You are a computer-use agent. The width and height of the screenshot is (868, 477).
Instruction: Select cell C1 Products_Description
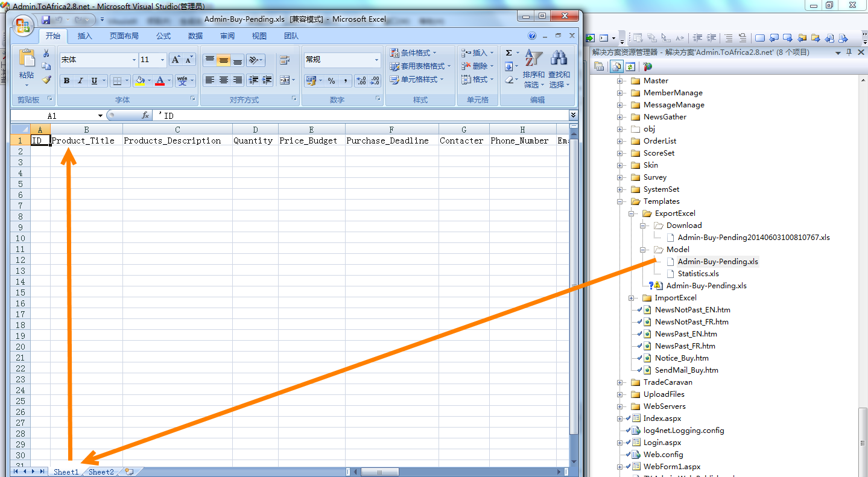(177, 141)
